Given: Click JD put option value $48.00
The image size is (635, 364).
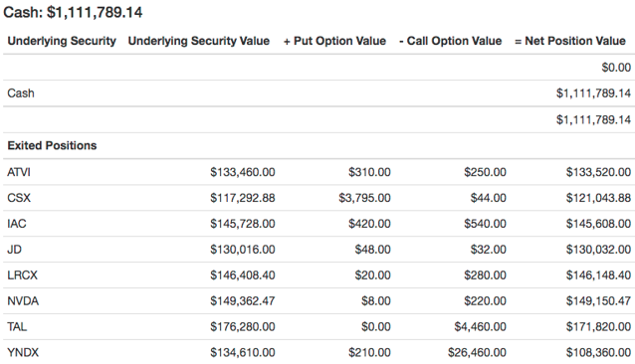Looking at the screenshot, I should coord(373,250).
